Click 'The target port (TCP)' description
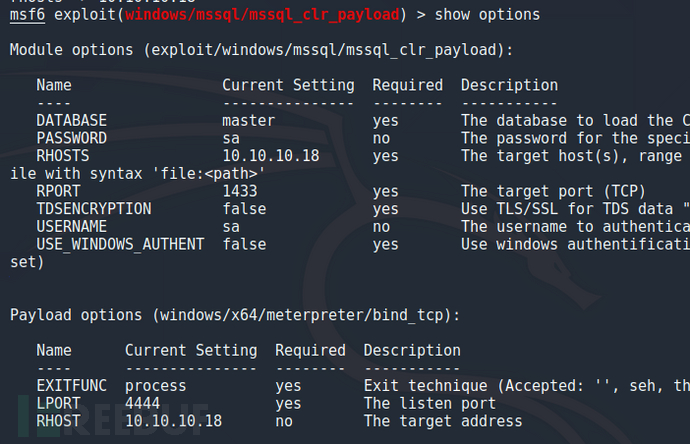This screenshot has width=690, height=444. coord(553,191)
